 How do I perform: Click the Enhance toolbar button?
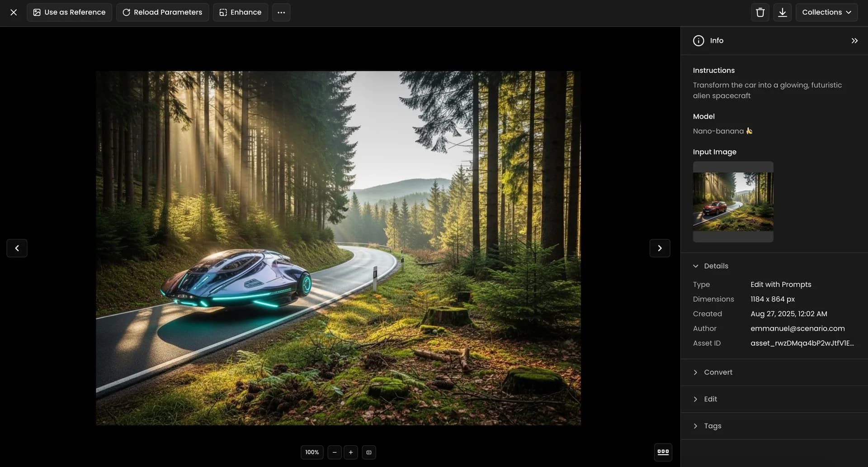click(240, 12)
